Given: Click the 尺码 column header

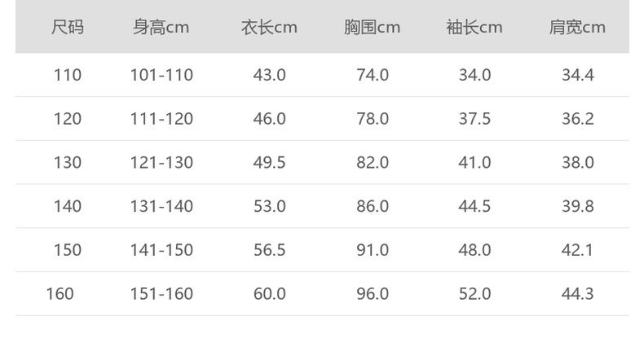Looking at the screenshot, I should pos(68,27).
